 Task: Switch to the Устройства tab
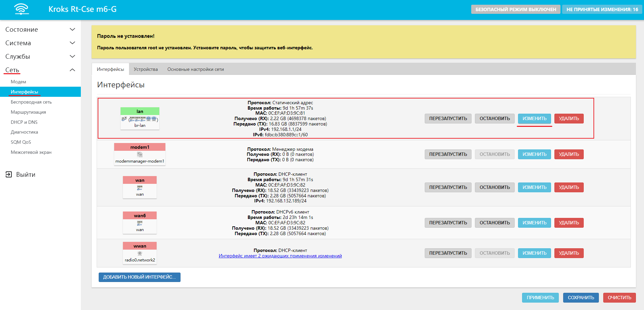click(x=146, y=69)
